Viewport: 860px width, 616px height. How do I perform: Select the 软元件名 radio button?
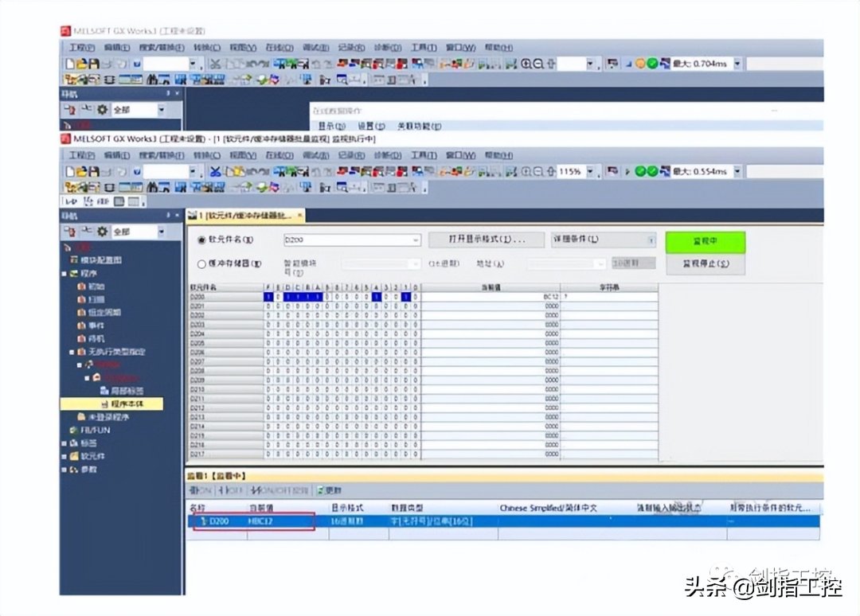[201, 240]
